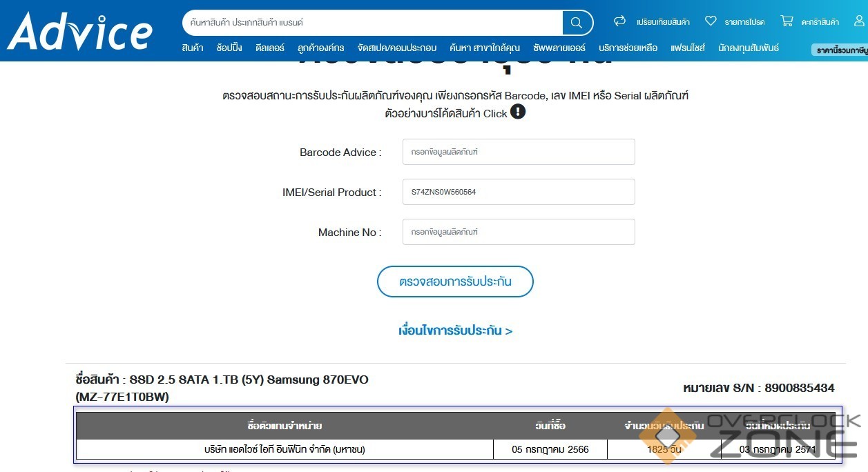Viewport: 868px width, 472px height.
Task: Click the Click example barcode link
Action: coord(495,113)
